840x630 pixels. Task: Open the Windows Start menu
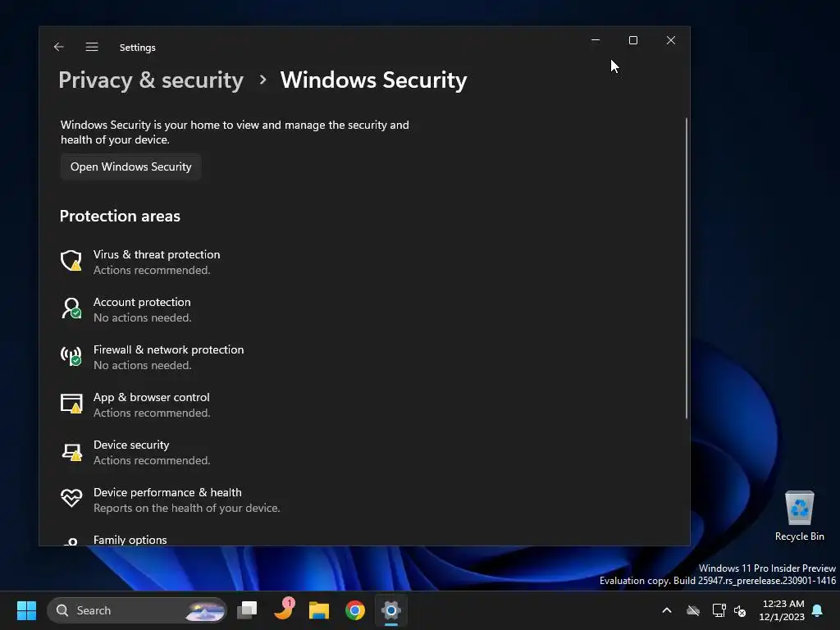coord(26,610)
